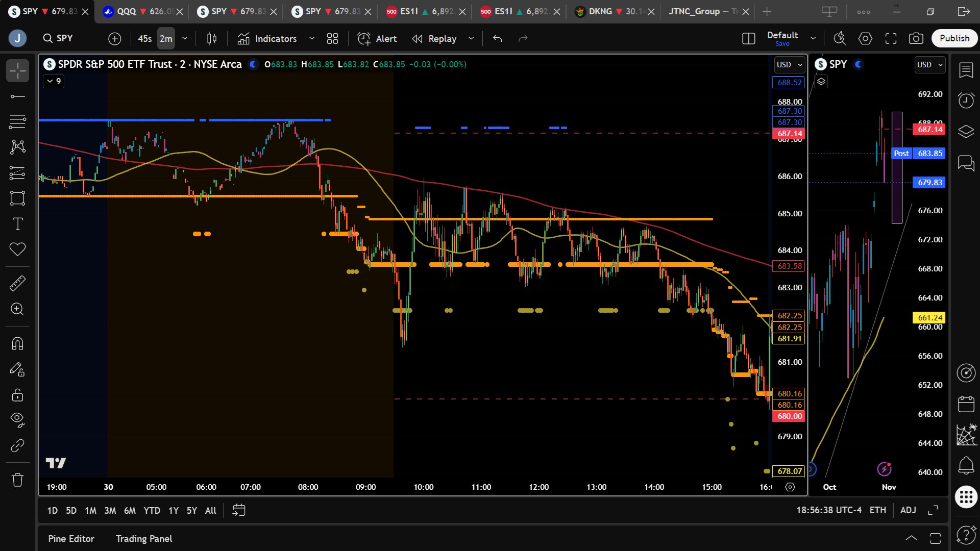Toggle ADJ adjusted data setting
This screenshot has width=980, height=551.
click(x=908, y=510)
